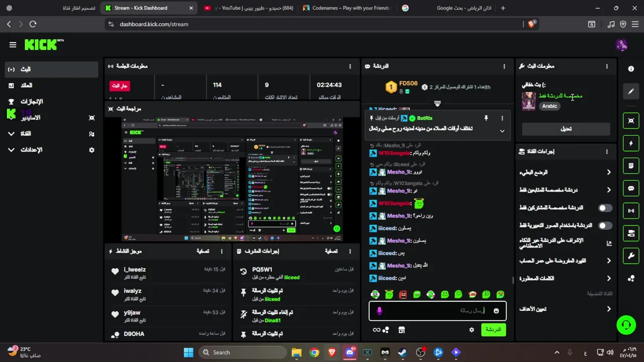The height and width of the screenshot is (362, 644).
Task: Collapse the gifter leaderboard handle in chat
Action: point(437,104)
